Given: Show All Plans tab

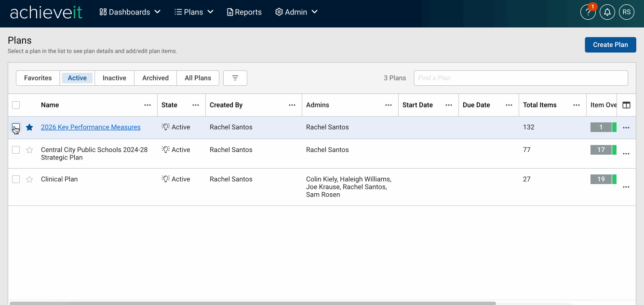Looking at the screenshot, I should [198, 78].
